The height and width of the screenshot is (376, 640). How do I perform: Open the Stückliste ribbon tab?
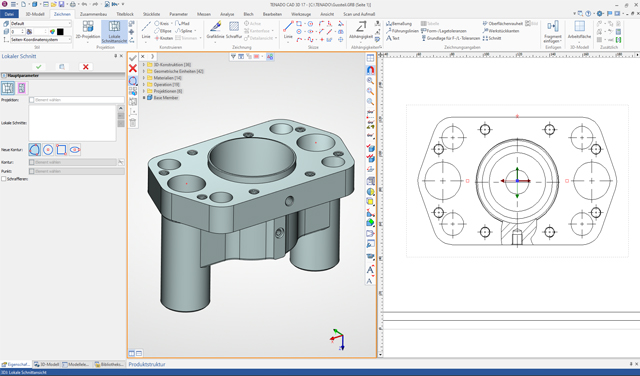point(151,14)
